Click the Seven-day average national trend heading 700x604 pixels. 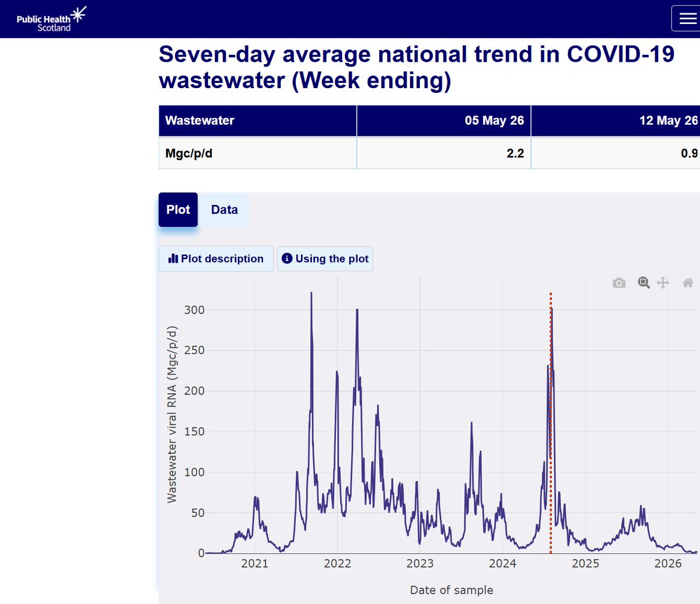point(416,67)
